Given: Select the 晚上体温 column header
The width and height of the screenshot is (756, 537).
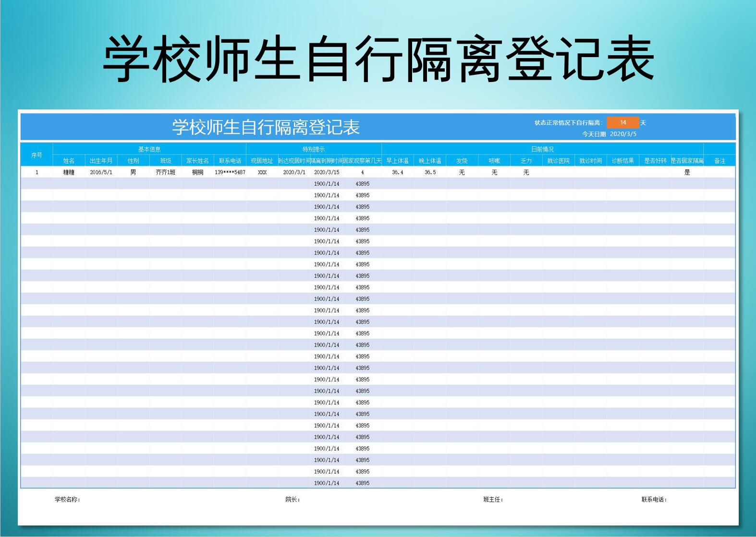Looking at the screenshot, I should 430,161.
